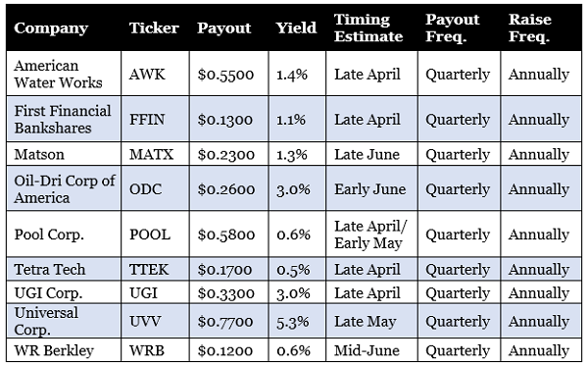Click the FFIN ticker cell
588x365 pixels.
155,119
